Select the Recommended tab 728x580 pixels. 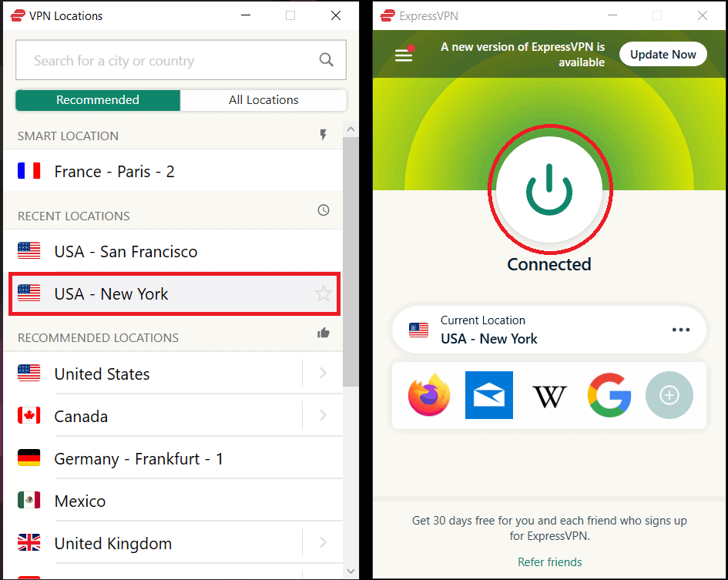coord(98,100)
